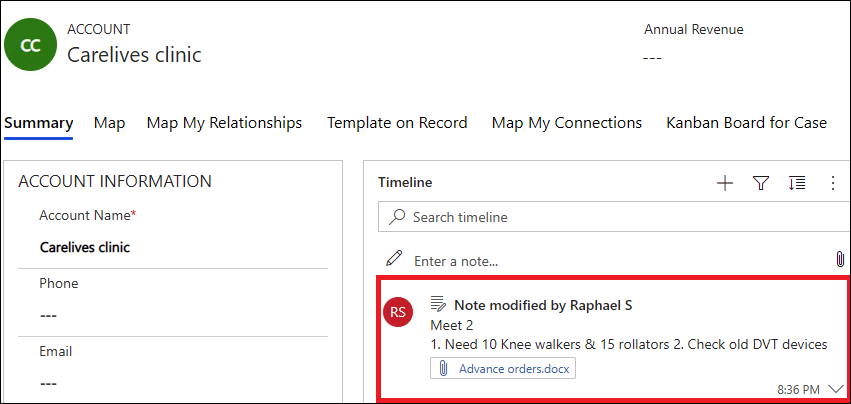Screen dimensions: 851x404
Task: Click the paperclip attach icon in note field
Action: tap(839, 259)
